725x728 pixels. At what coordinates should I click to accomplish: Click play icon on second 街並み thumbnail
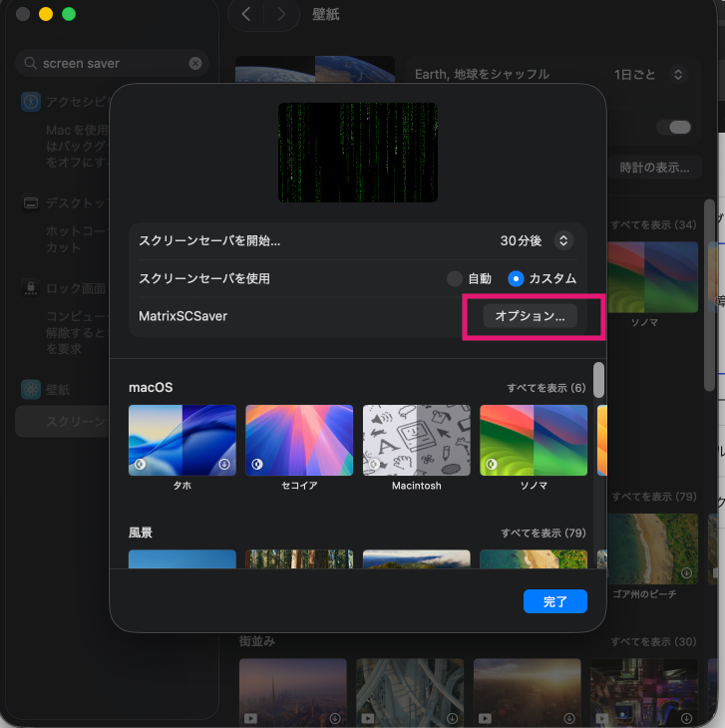368,718
